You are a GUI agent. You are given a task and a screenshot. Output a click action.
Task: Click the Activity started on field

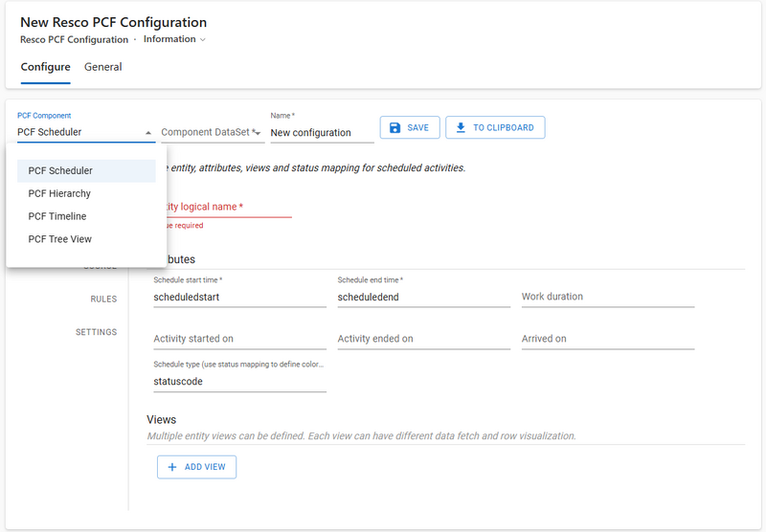[240, 339]
